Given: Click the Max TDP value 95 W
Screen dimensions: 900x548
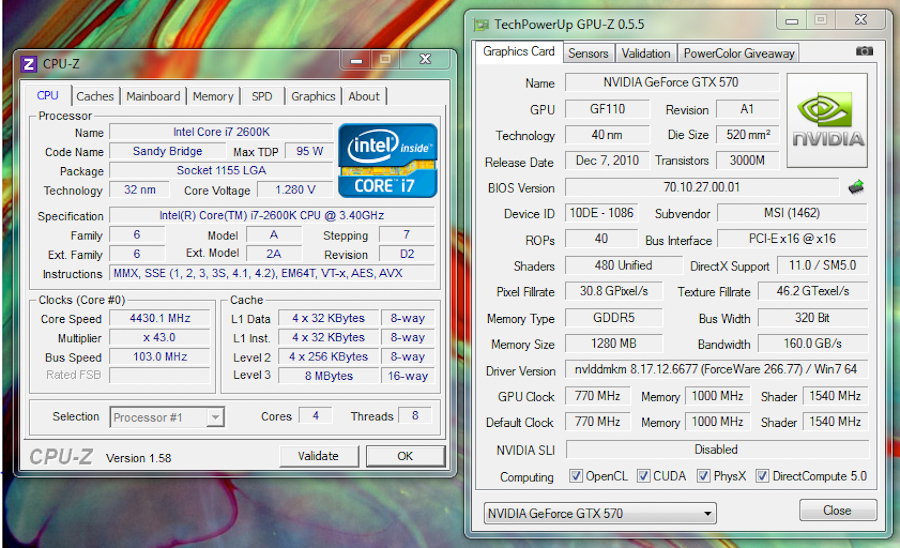Looking at the screenshot, I should [309, 151].
